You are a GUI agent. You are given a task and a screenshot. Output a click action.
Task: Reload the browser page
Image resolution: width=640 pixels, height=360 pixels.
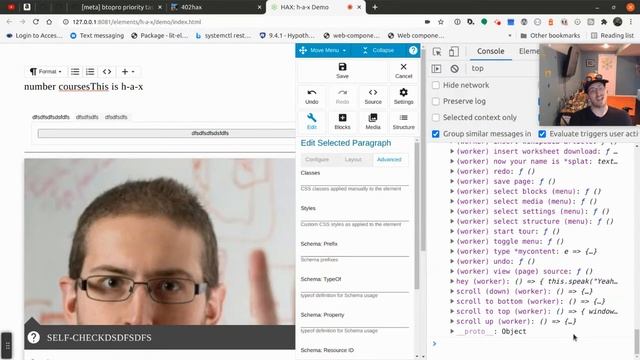36,22
